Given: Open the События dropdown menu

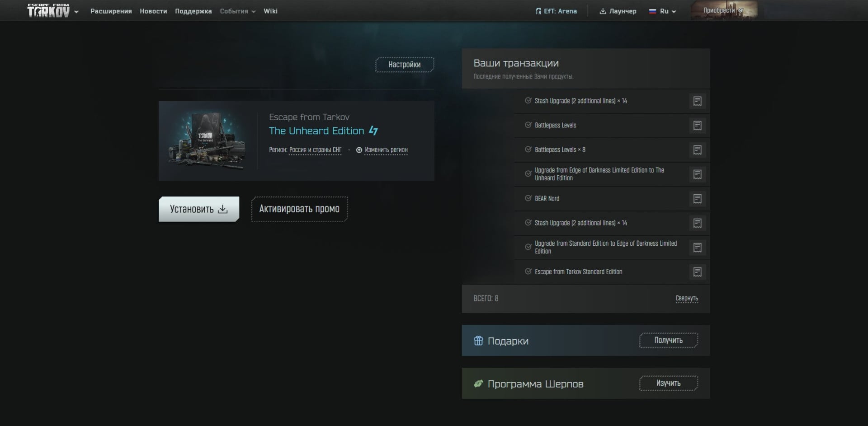Looking at the screenshot, I should point(238,11).
